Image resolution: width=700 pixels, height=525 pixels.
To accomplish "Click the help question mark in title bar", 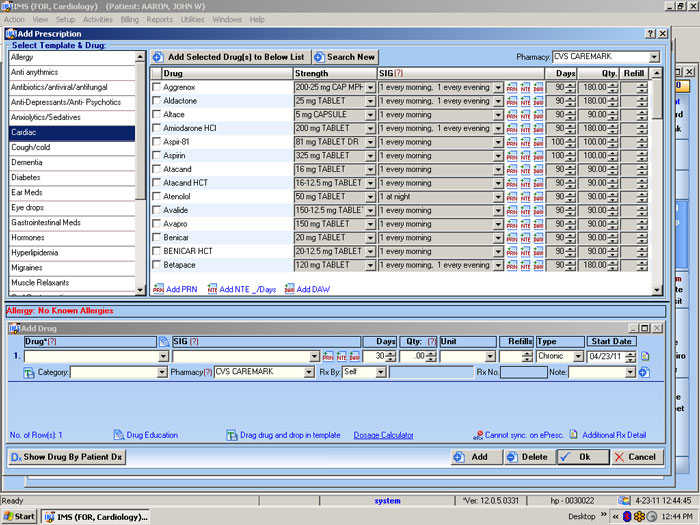I will tap(651, 33).
